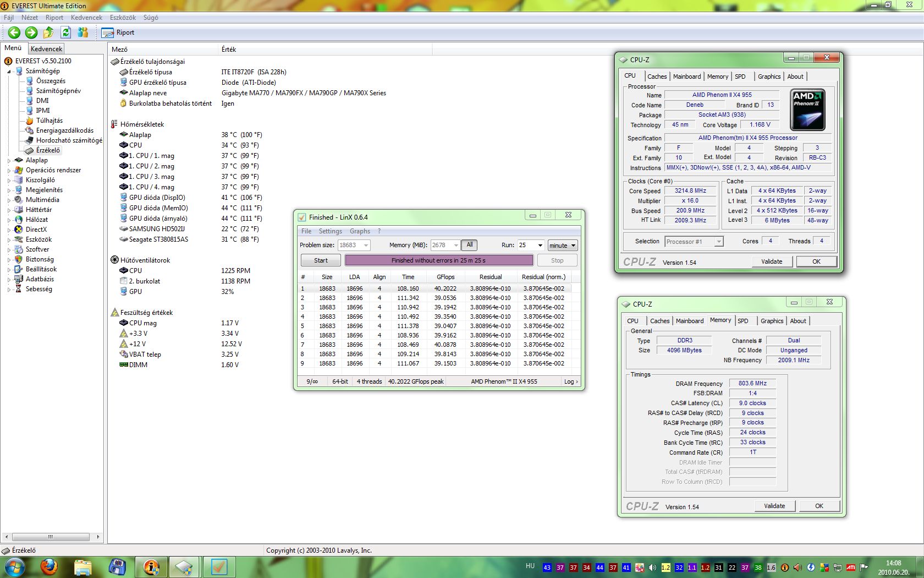Click the LinX finished progress bar
924x578 pixels.
[439, 260]
